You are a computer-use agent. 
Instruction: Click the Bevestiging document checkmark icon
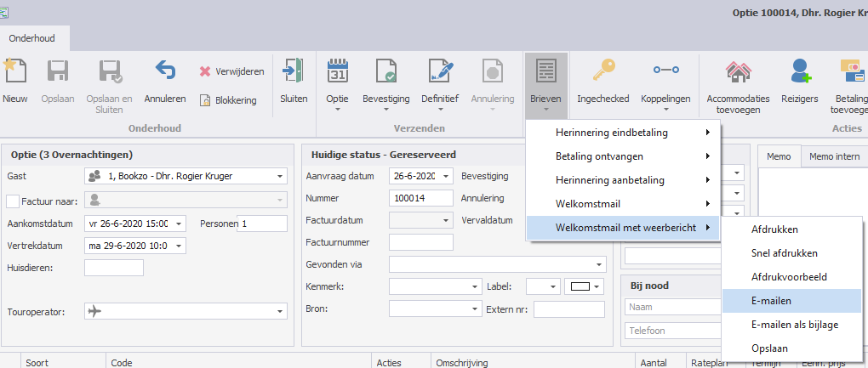(385, 71)
